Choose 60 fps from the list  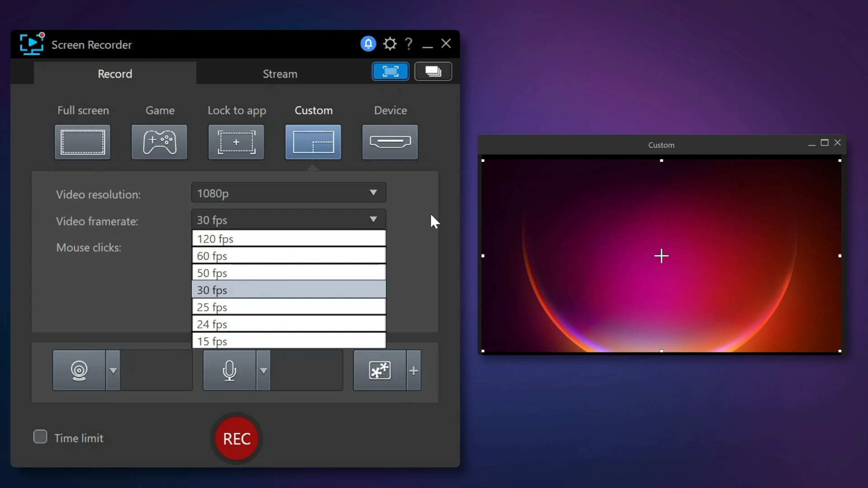point(289,256)
